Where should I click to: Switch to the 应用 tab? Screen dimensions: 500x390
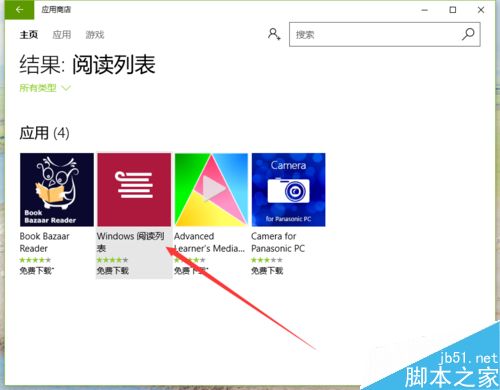[62, 34]
